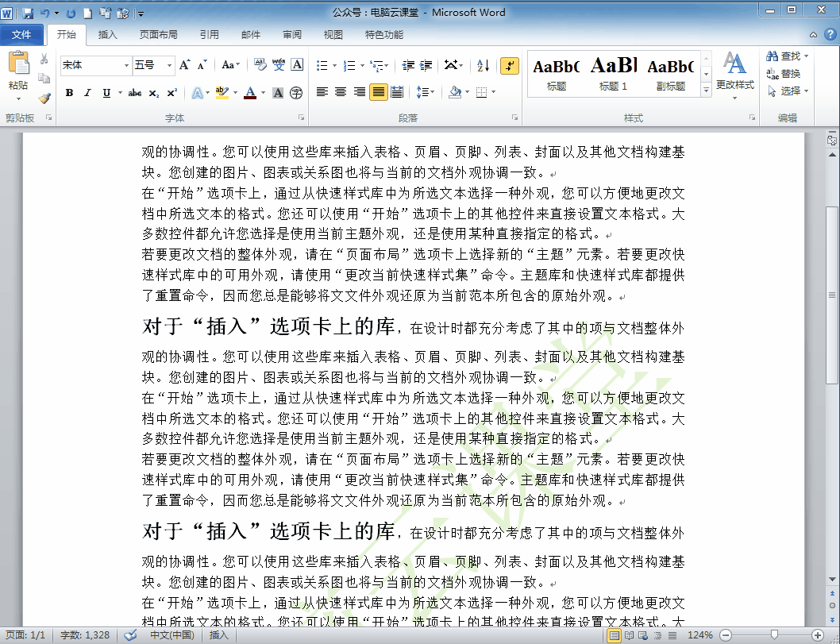Open Word Help question mark icon
Image resolution: width=840 pixels, height=644 pixels.
click(x=830, y=34)
